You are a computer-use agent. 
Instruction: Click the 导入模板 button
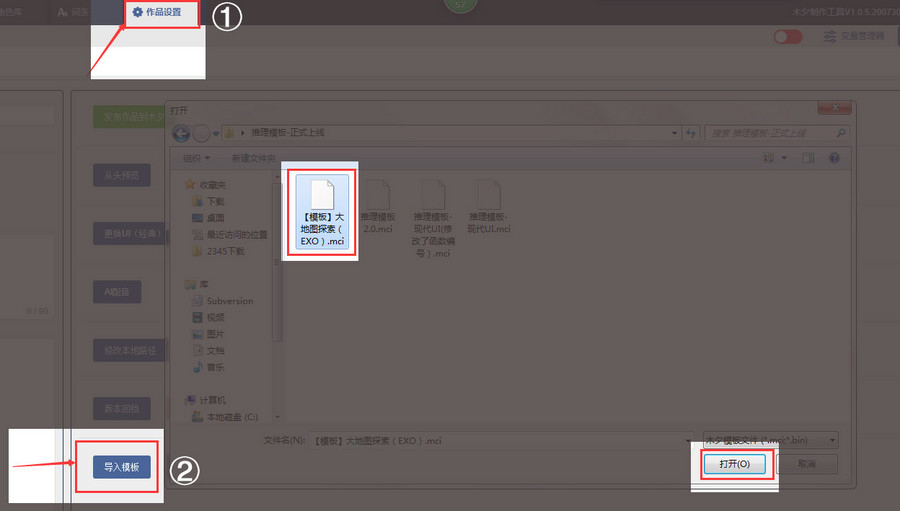(117, 467)
